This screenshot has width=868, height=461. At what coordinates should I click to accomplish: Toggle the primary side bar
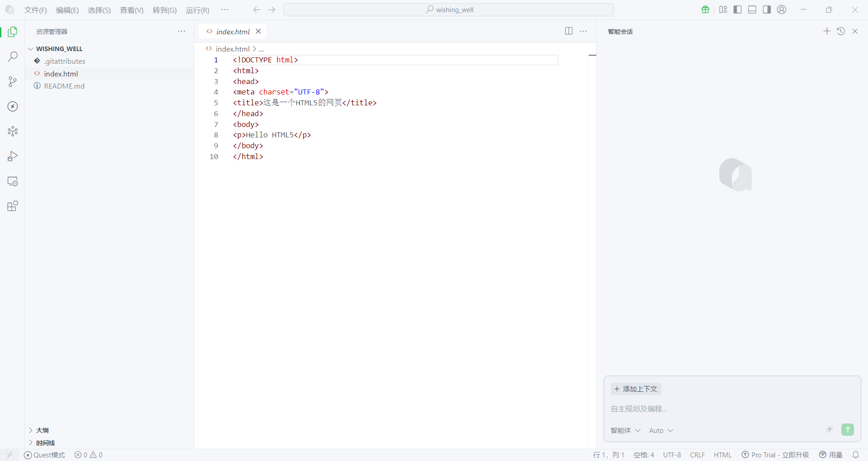point(738,9)
